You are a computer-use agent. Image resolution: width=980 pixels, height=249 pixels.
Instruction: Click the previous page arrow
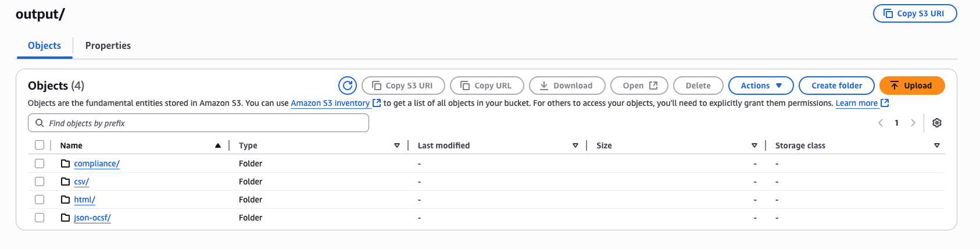click(x=881, y=123)
